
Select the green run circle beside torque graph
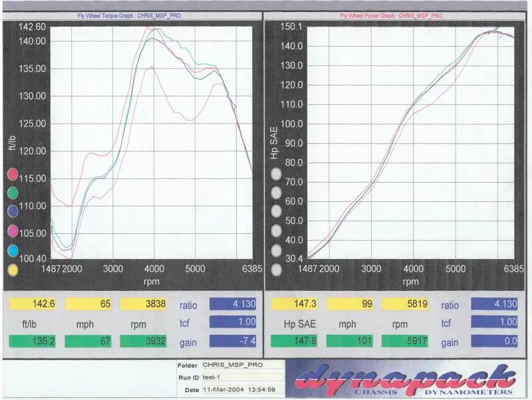coord(12,193)
